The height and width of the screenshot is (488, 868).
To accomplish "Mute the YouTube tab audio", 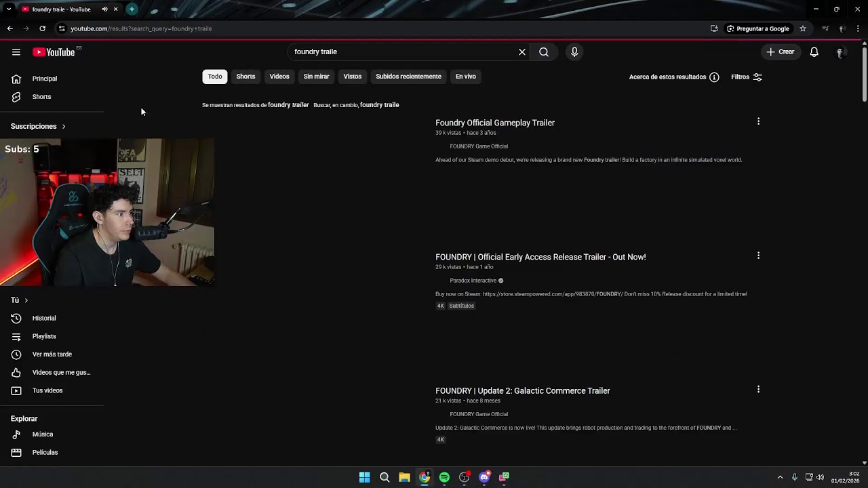I will (x=104, y=9).
